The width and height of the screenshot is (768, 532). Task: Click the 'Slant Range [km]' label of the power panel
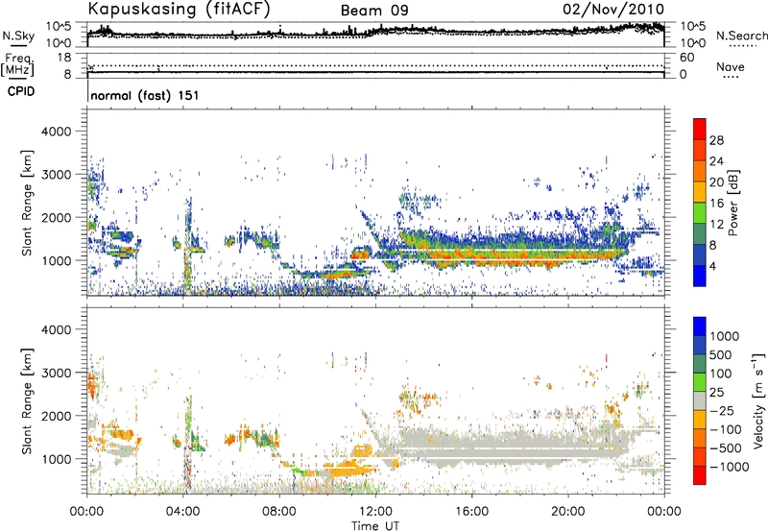pos(27,203)
